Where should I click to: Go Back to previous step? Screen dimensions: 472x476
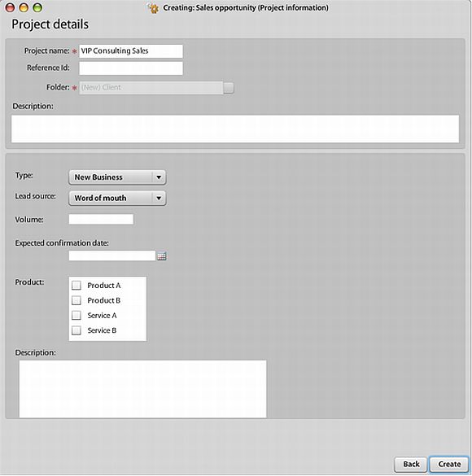(x=411, y=464)
